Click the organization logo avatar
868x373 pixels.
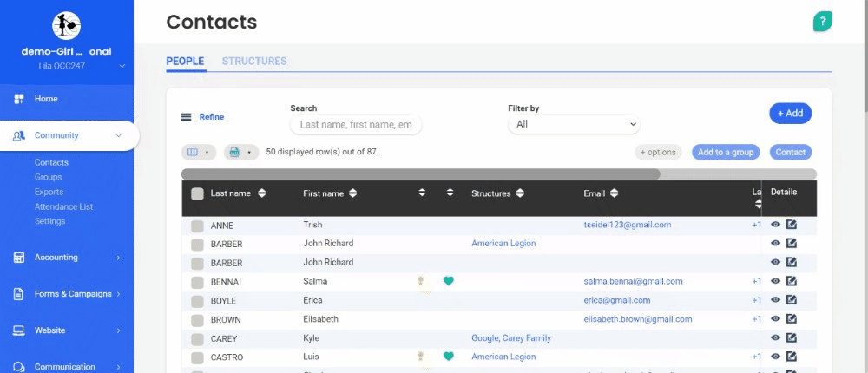tap(67, 25)
